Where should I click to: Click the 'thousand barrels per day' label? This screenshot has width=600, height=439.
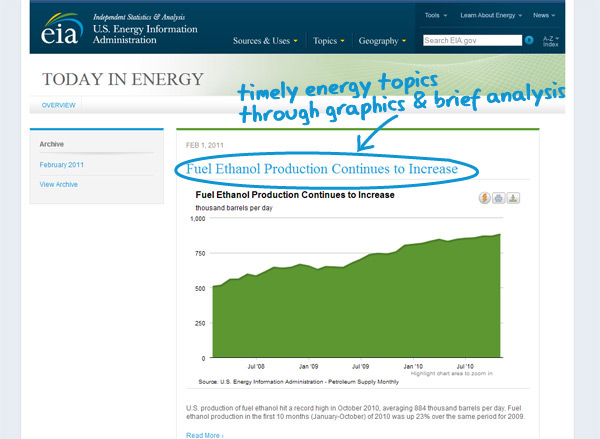pos(234,208)
